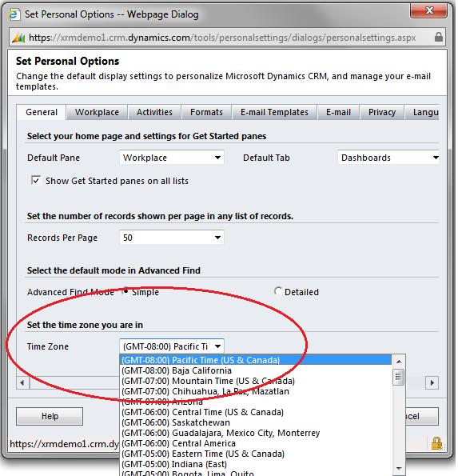Select Central Time (US & Canada)
Screen dimensions: 458x476
tap(256, 412)
